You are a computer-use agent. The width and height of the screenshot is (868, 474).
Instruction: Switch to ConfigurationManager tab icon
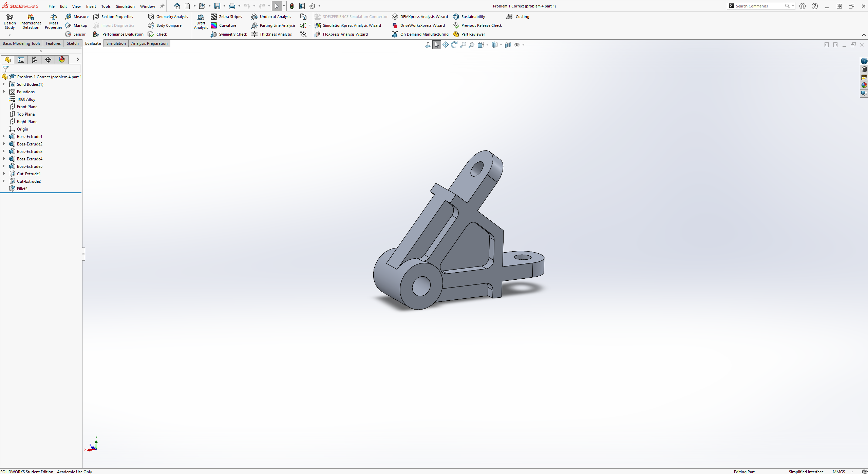[35, 60]
